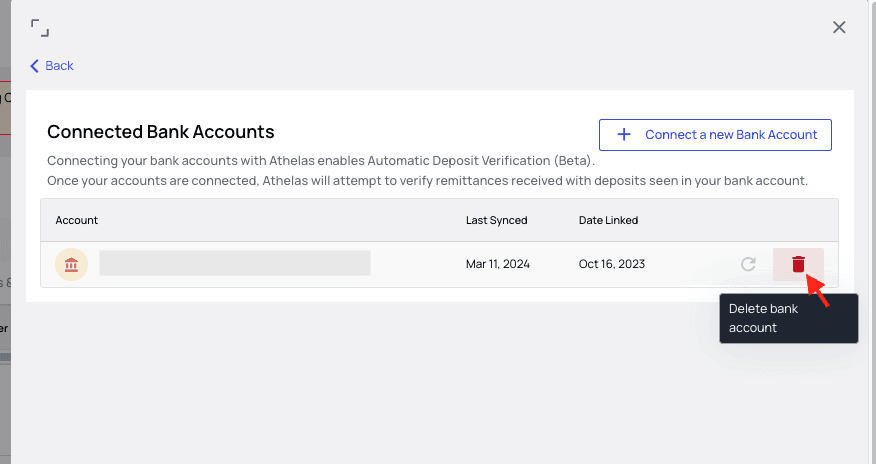Click the refresh sync icon in account row
This screenshot has width=876, height=464.
747,264
